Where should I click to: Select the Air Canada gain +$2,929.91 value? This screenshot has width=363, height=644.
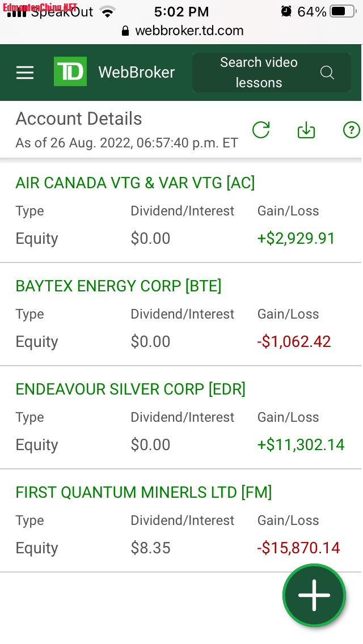click(296, 239)
